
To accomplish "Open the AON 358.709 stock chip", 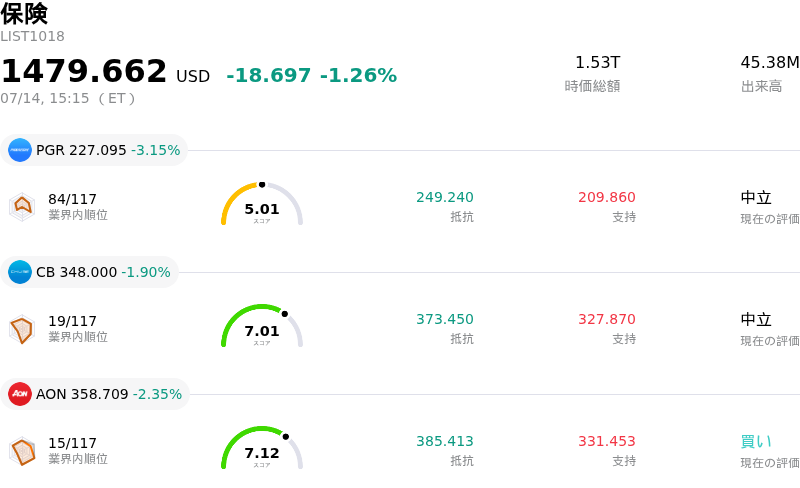I will pyautogui.click(x=95, y=394).
